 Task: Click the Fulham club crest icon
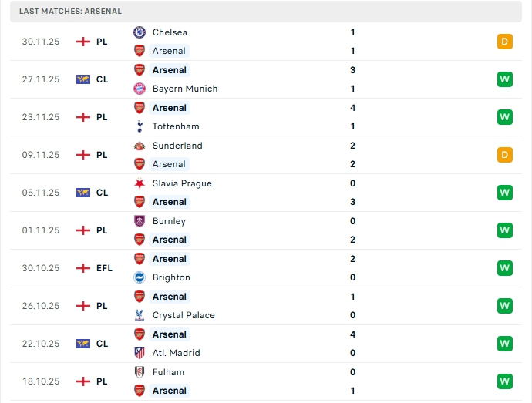[140, 372]
